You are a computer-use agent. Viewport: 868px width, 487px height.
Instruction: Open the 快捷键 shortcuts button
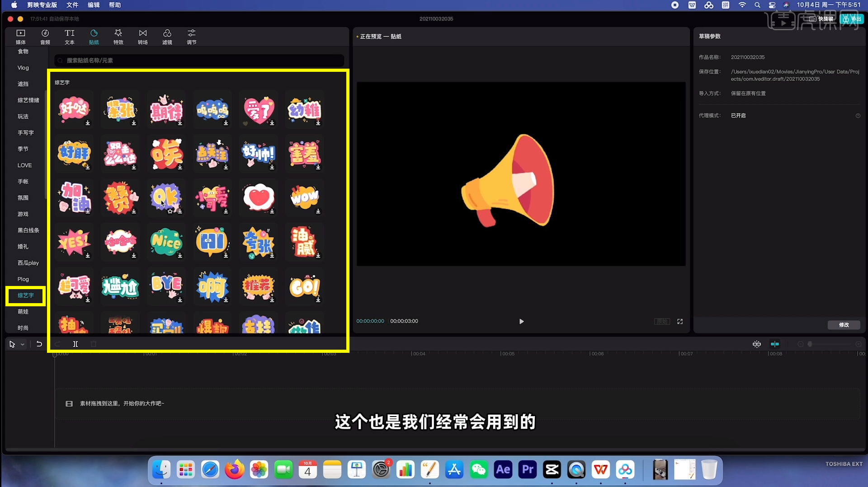[821, 19]
